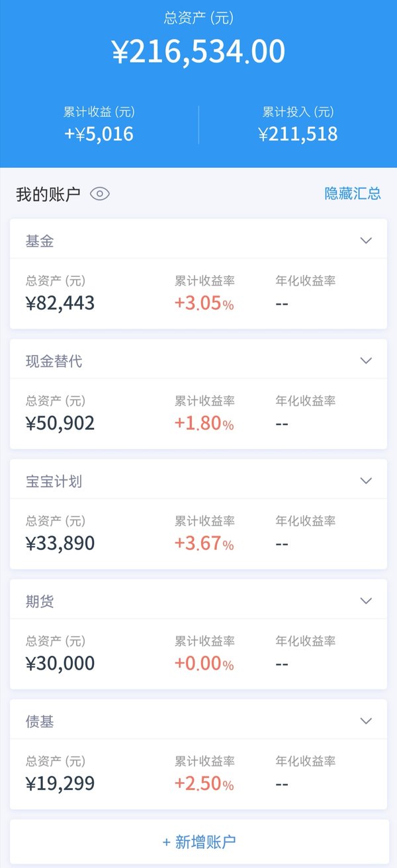The image size is (397, 868).
Task: Tap the + 新增账户 button
Action: pyautogui.click(x=198, y=842)
